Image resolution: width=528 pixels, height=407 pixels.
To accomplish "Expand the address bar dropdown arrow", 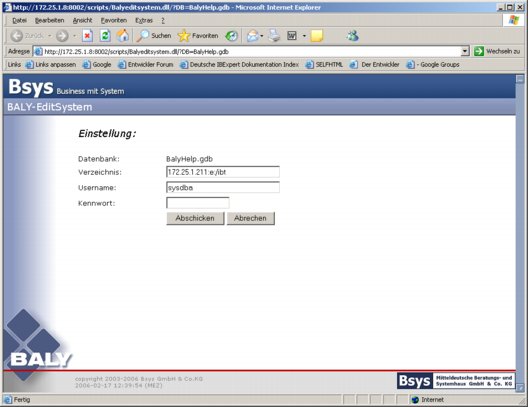I will tap(465, 52).
